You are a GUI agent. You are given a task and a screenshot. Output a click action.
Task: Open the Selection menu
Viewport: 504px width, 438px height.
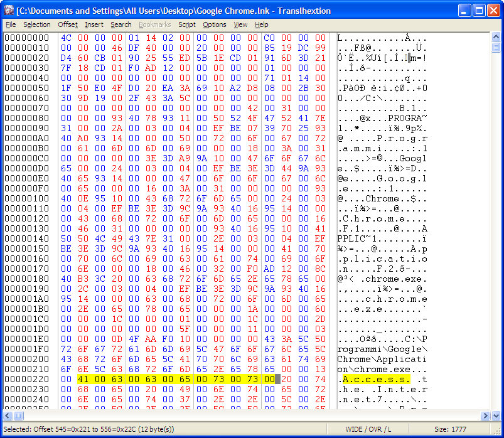point(36,24)
